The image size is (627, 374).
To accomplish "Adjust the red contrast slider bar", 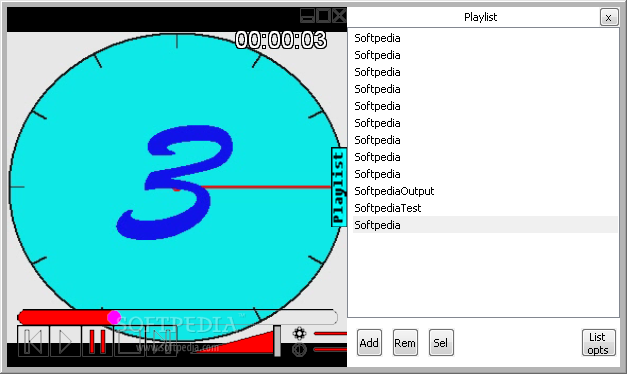I will pyautogui.click(x=330, y=350).
